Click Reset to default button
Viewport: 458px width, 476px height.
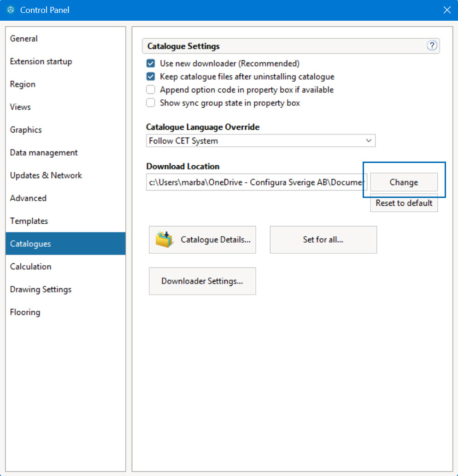[404, 203]
